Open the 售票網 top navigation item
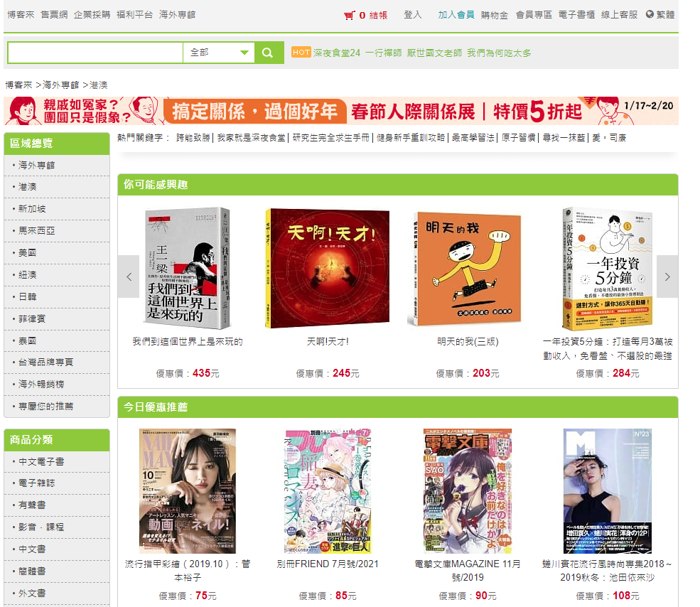This screenshot has width=700, height=607. pyautogui.click(x=54, y=15)
